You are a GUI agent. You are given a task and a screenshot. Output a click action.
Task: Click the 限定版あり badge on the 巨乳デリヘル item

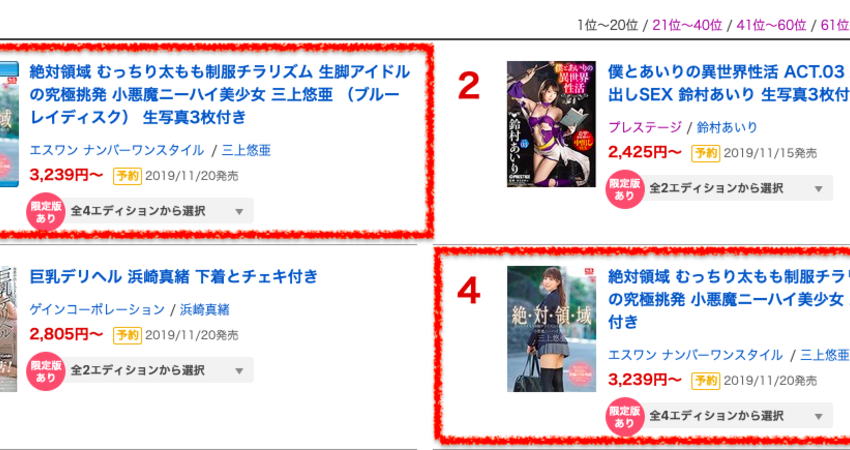[46, 371]
